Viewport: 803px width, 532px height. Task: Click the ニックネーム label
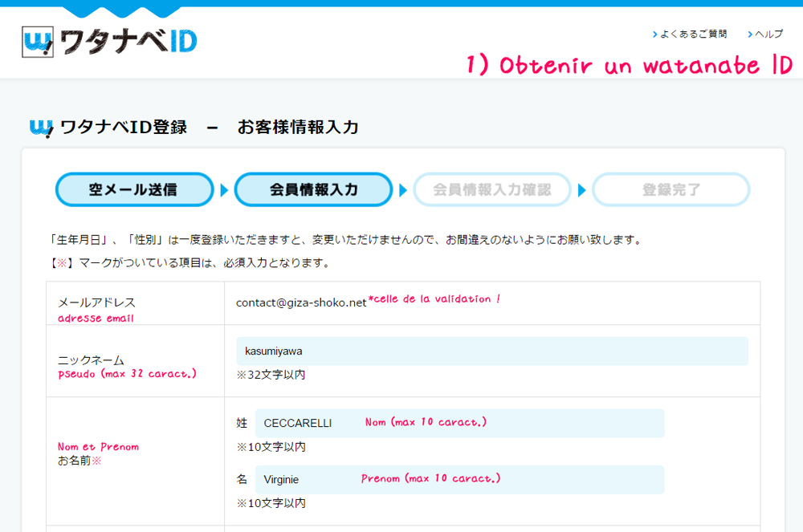[x=92, y=359]
